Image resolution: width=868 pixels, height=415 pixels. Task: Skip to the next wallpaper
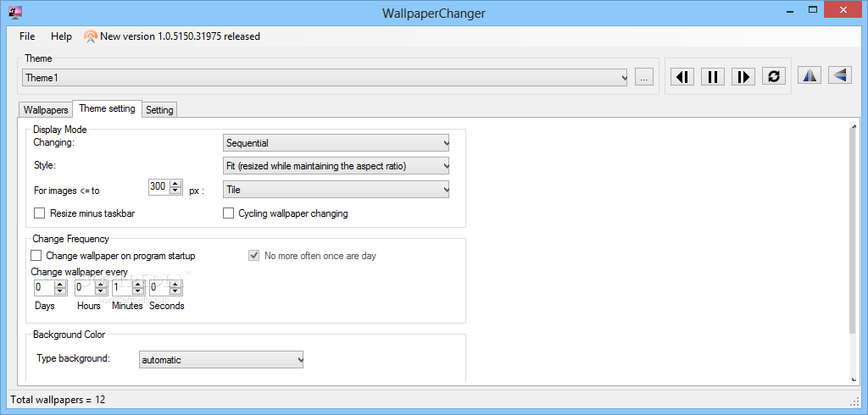743,76
